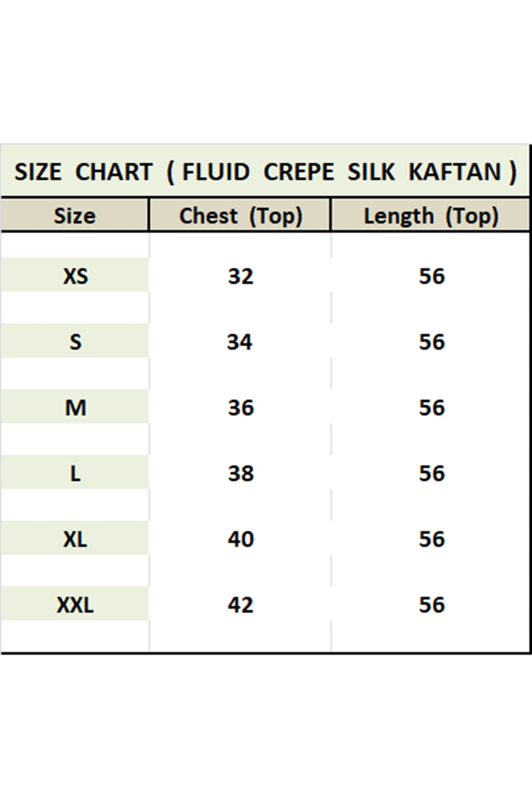Click length value 56 in XS row
The width and height of the screenshot is (532, 798).
(432, 276)
